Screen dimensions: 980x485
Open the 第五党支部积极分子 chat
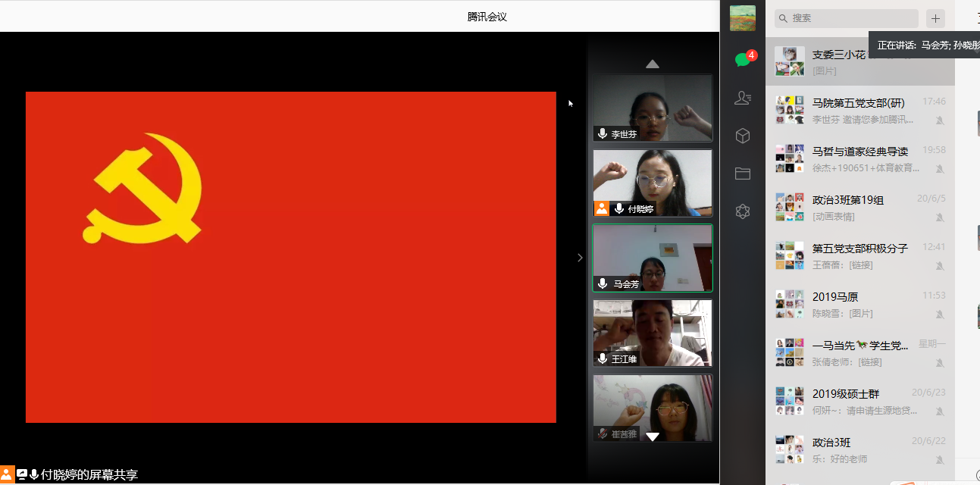tap(860, 255)
